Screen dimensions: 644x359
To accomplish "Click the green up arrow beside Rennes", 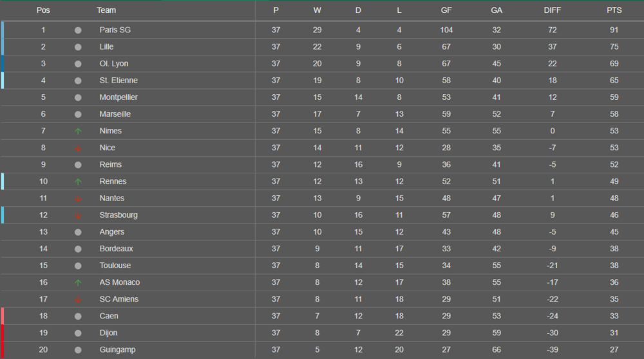I will tap(78, 181).
